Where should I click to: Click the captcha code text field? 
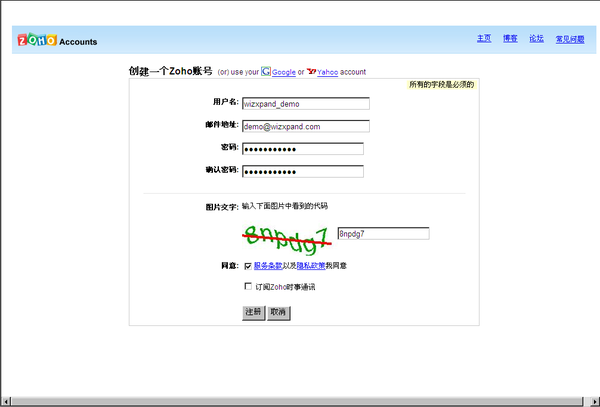coord(383,233)
